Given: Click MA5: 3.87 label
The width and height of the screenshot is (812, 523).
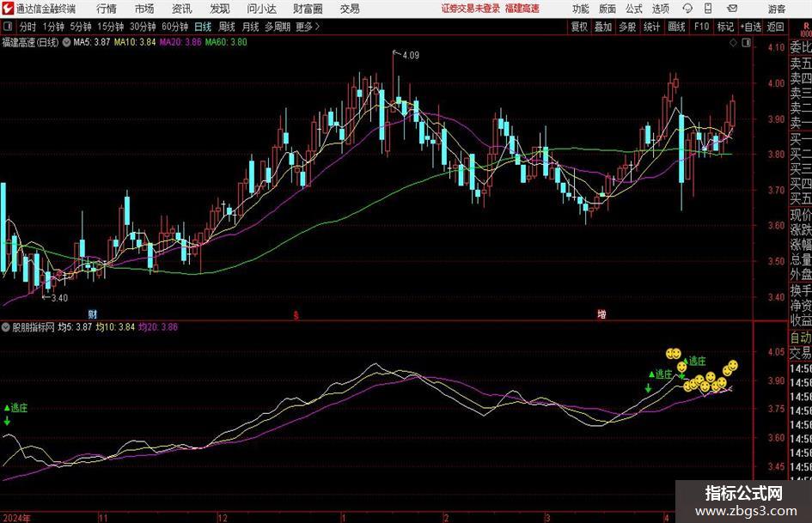Looking at the screenshot, I should [x=92, y=42].
